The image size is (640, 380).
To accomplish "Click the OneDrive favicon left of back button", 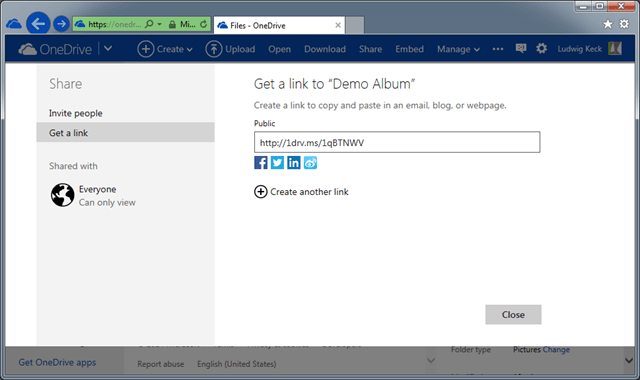I will pos(14,24).
